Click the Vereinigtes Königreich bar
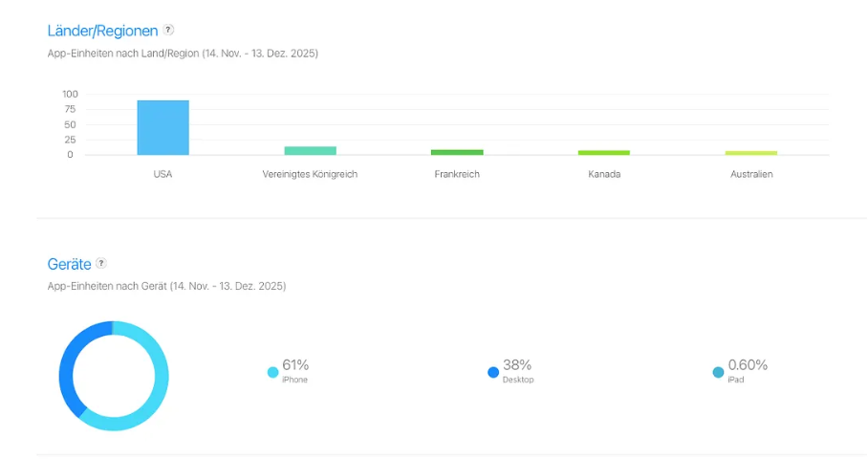The height and width of the screenshot is (459, 868). (x=310, y=150)
